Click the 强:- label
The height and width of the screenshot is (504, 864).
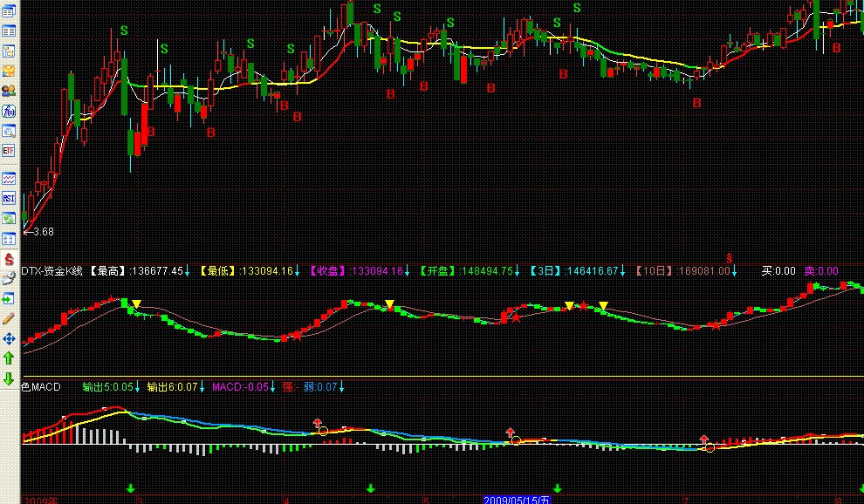tap(291, 387)
